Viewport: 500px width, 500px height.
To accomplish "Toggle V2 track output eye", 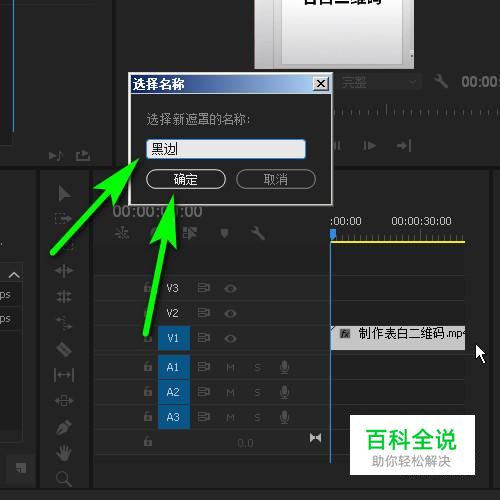I will pyautogui.click(x=230, y=313).
